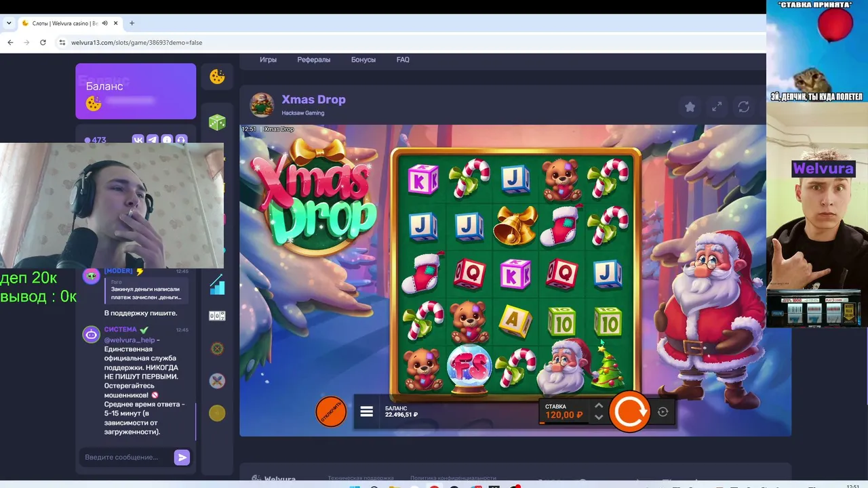Increase the bet with the up arrow
Screen dimensions: 868x488
pos(598,405)
